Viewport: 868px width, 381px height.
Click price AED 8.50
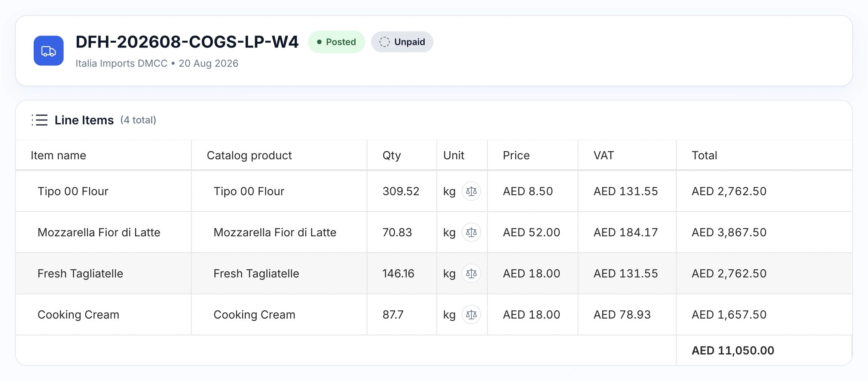pos(528,191)
